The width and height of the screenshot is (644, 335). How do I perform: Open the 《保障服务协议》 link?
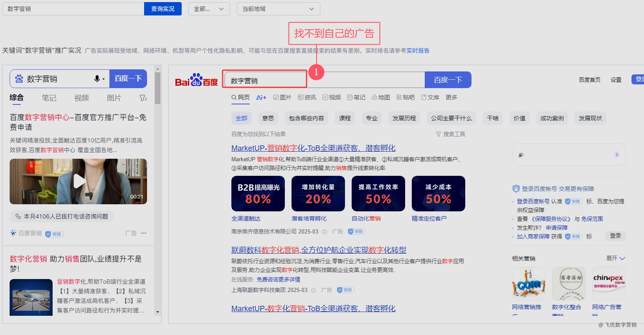[551, 219]
